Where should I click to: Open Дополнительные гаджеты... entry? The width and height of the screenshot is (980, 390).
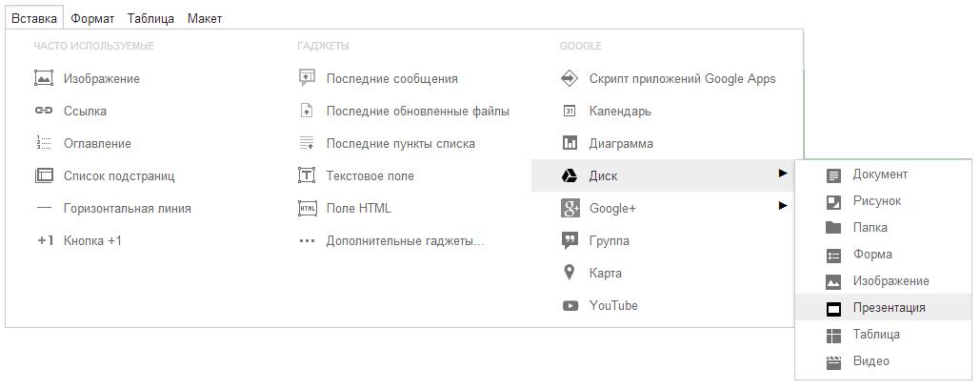(x=407, y=241)
